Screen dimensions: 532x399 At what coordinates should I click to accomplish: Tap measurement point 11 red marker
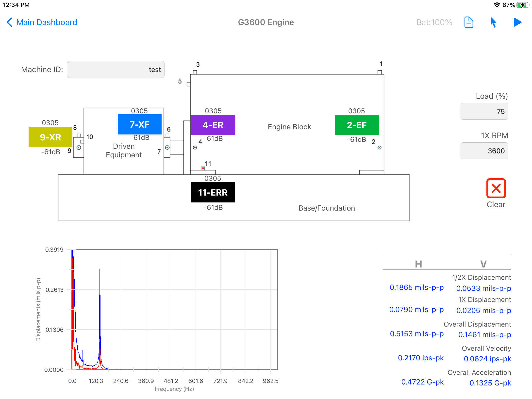coord(203,168)
